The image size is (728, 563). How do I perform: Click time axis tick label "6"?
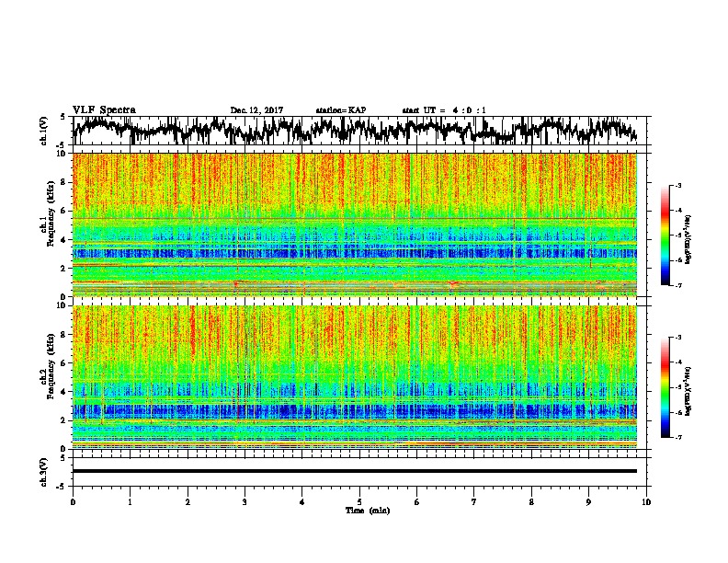point(417,502)
